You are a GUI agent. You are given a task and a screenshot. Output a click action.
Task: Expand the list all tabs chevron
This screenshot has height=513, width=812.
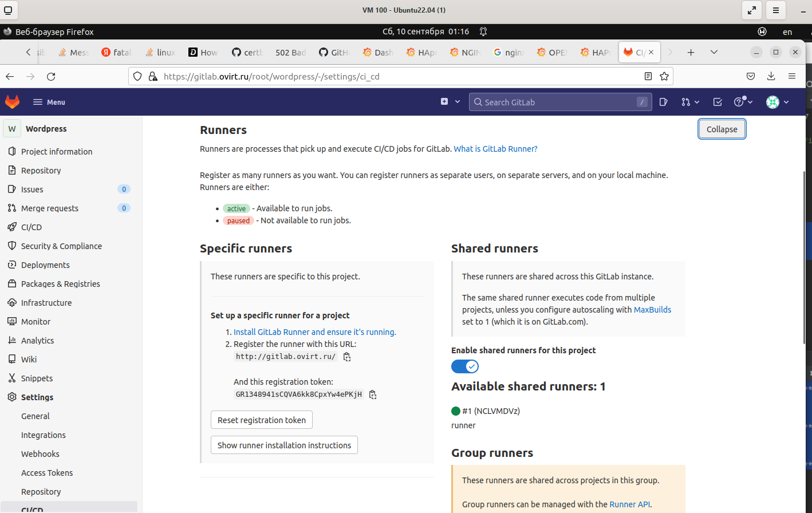[714, 52]
